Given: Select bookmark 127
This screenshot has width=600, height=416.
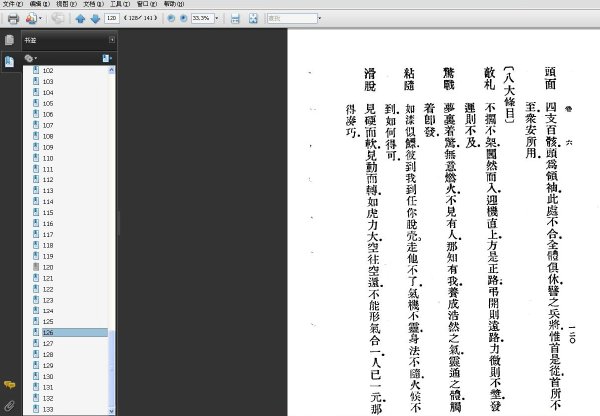Looking at the screenshot, I should pyautogui.click(x=48, y=343).
